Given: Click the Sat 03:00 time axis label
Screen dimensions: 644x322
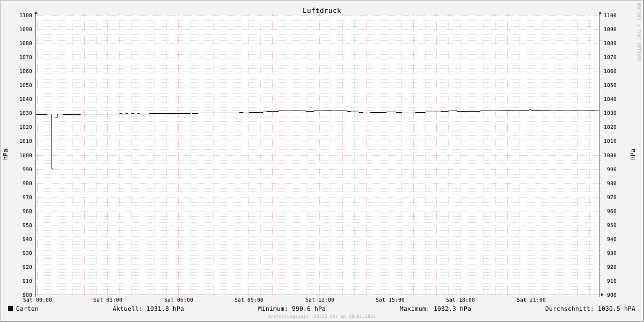Looking at the screenshot, I should click(x=108, y=300).
